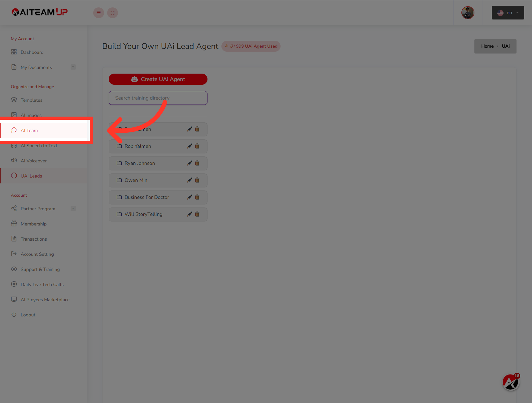Viewport: 532px width, 403px height.
Task: Click the Support & Training eye icon
Action: pos(14,269)
